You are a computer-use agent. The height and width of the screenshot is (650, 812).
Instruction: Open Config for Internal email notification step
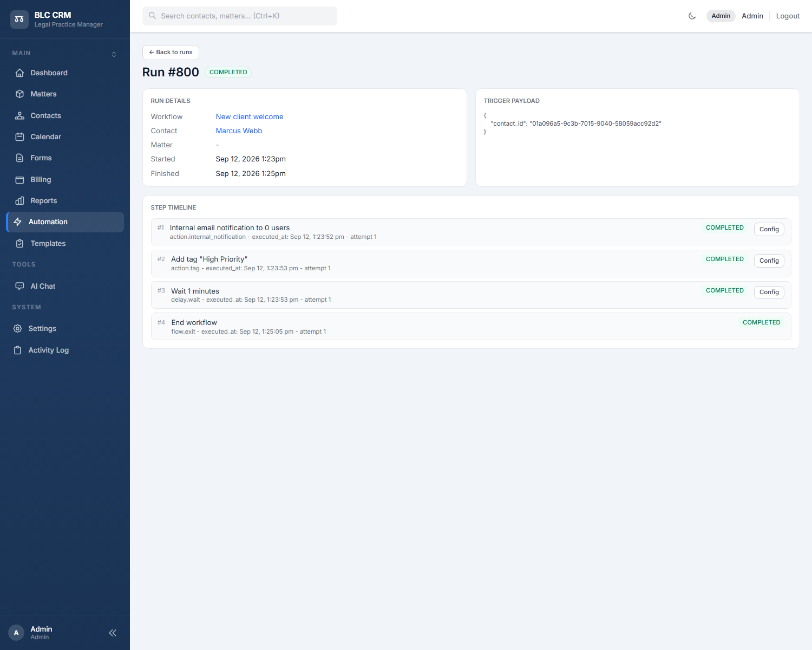pos(769,229)
